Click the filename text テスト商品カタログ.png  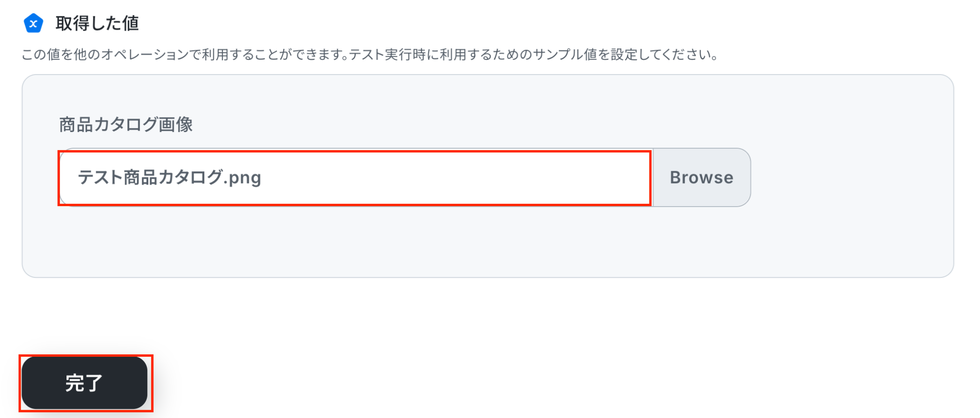point(169,177)
